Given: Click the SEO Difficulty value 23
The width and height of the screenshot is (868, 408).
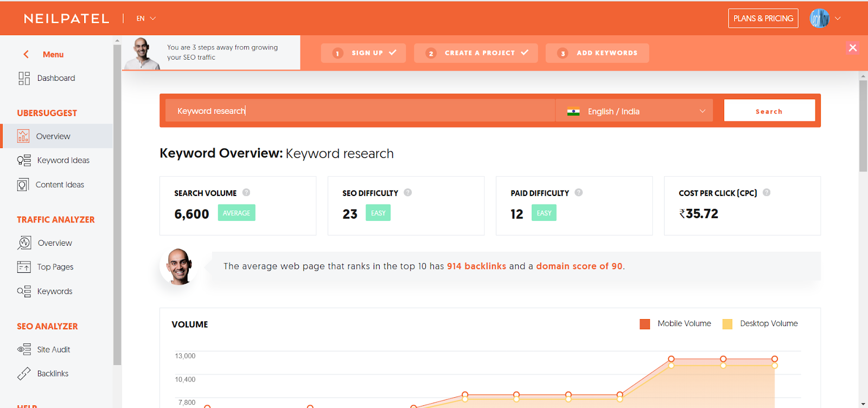Looking at the screenshot, I should (350, 214).
